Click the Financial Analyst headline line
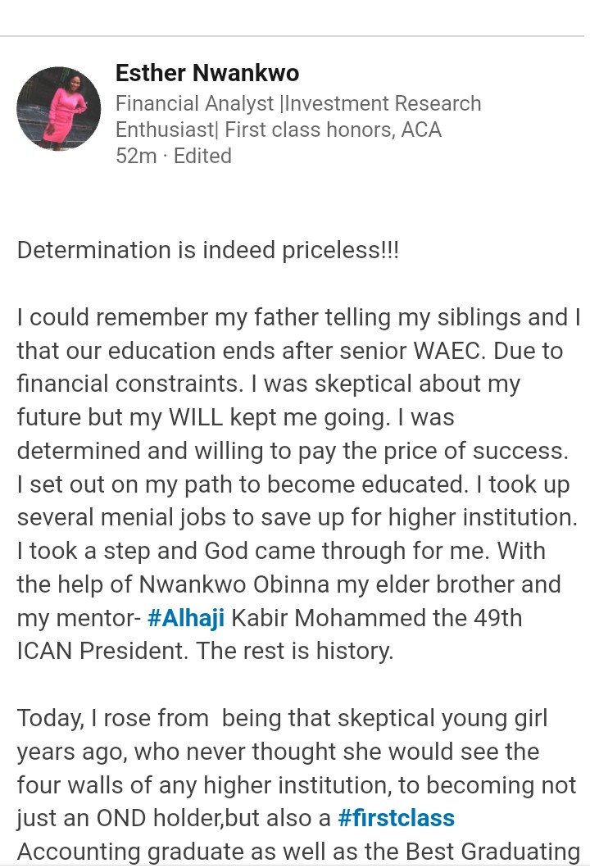The height and width of the screenshot is (868, 590). click(x=298, y=103)
